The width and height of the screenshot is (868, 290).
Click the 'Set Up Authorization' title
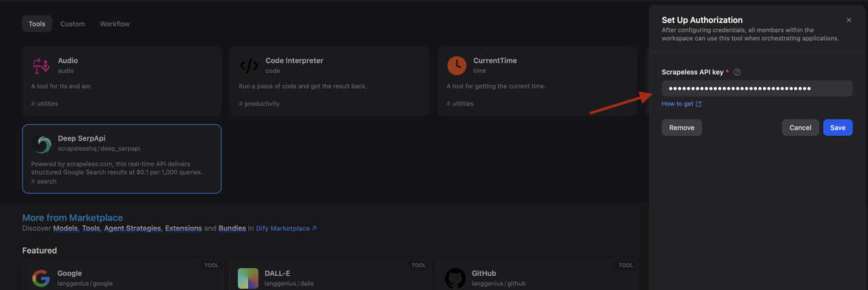[702, 20]
